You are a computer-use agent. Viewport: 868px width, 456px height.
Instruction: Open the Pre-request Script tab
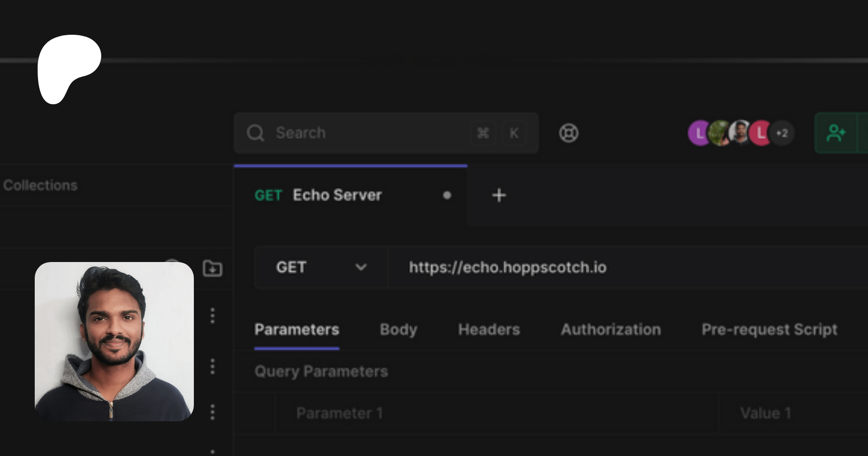tap(769, 330)
